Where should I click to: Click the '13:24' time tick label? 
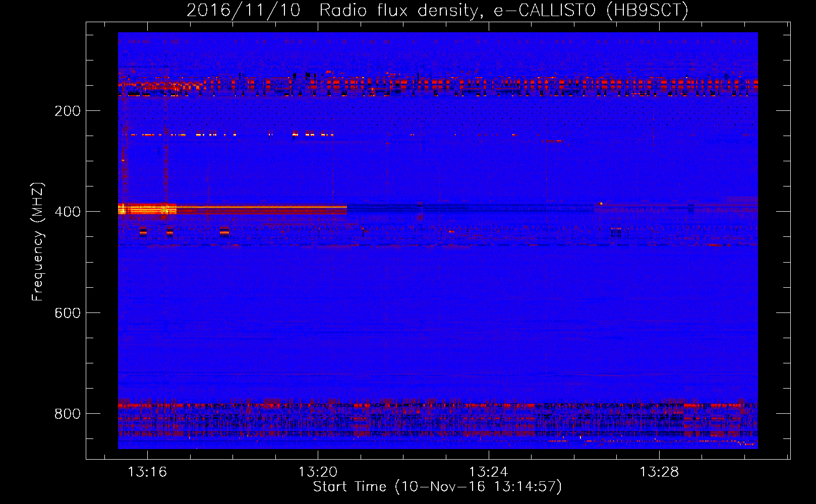pyautogui.click(x=488, y=472)
